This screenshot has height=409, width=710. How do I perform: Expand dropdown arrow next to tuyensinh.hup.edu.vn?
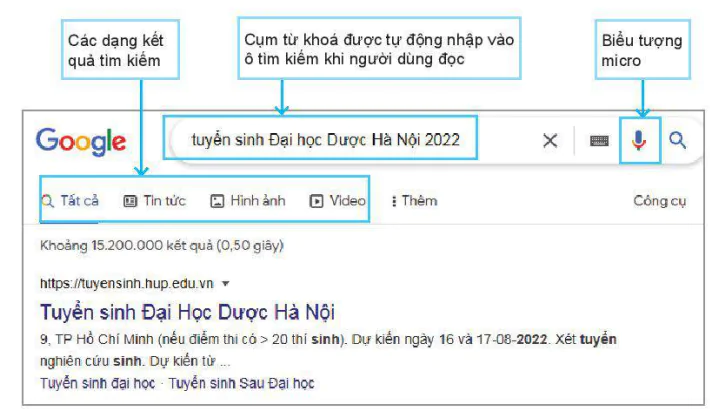[x=225, y=284]
